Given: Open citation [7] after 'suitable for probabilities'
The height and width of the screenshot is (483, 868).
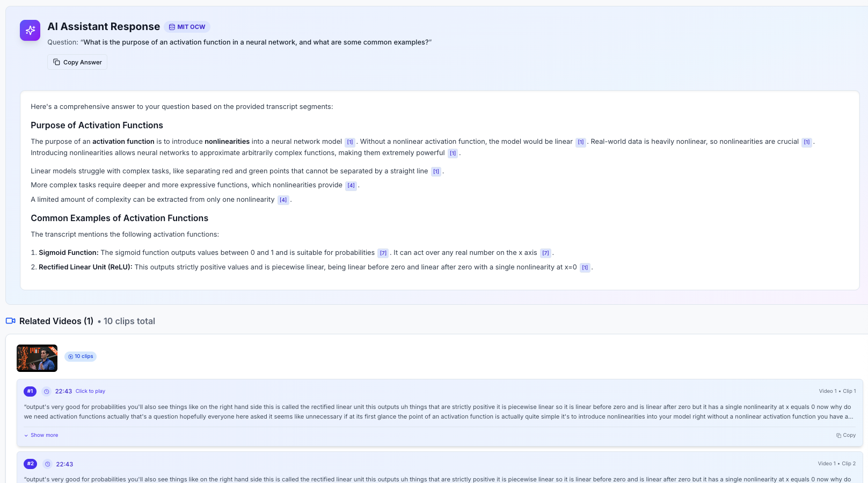Looking at the screenshot, I should coord(383,253).
